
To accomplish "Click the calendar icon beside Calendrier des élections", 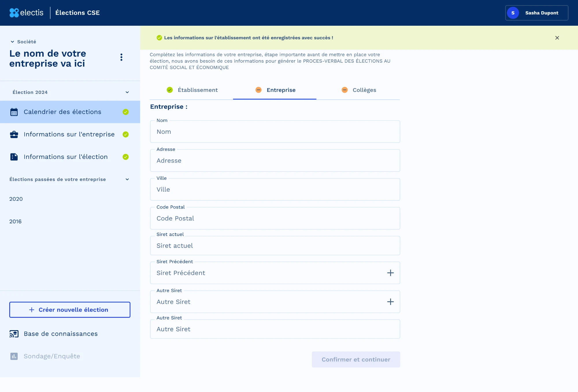I will (x=14, y=112).
